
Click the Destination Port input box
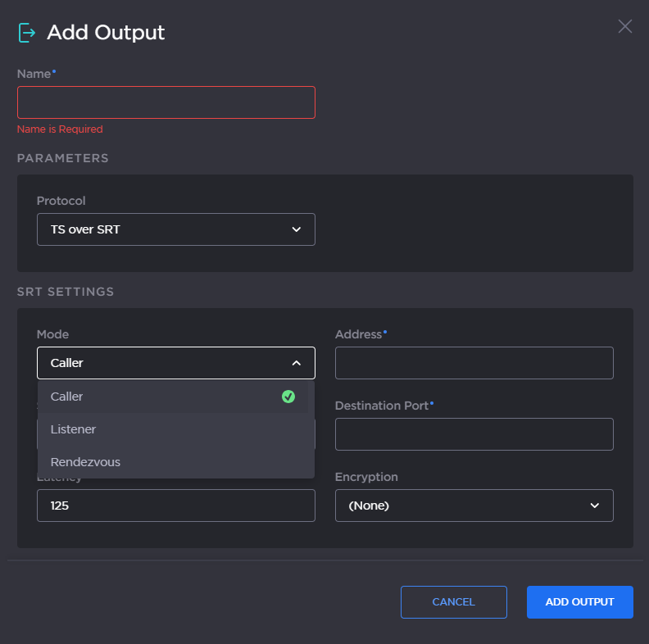coord(474,434)
